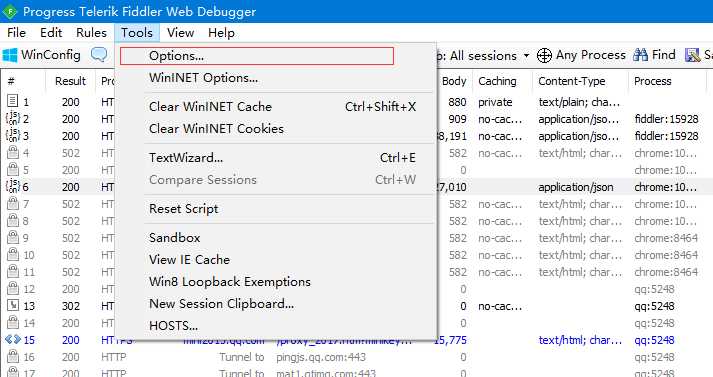This screenshot has height=377, width=713.
Task: Click the 502 result of session 4
Action: pos(70,153)
